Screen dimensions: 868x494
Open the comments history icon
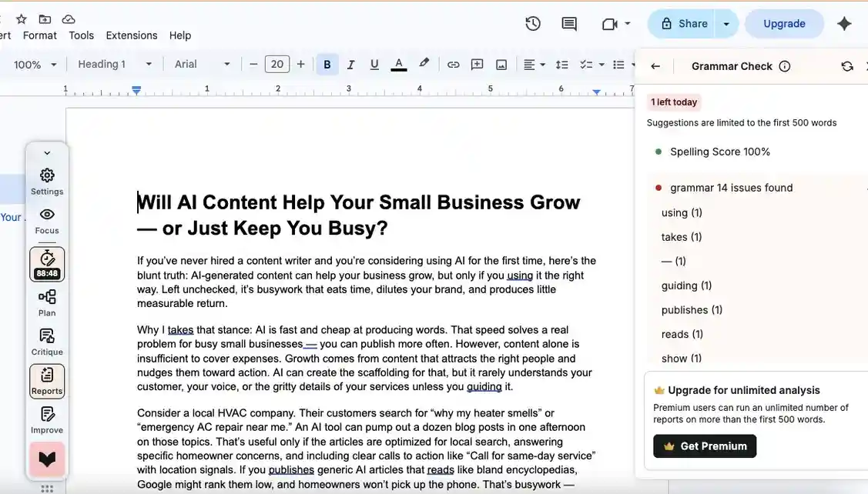569,24
